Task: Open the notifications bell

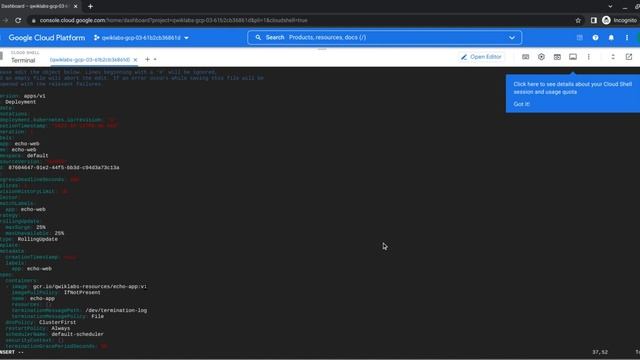Action: pyautogui.click(x=611, y=38)
